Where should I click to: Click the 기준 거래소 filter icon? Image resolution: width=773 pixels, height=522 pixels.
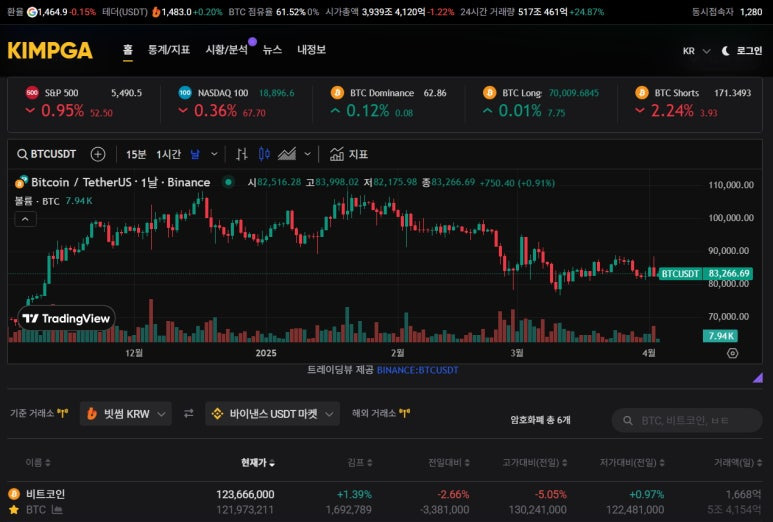click(63, 413)
